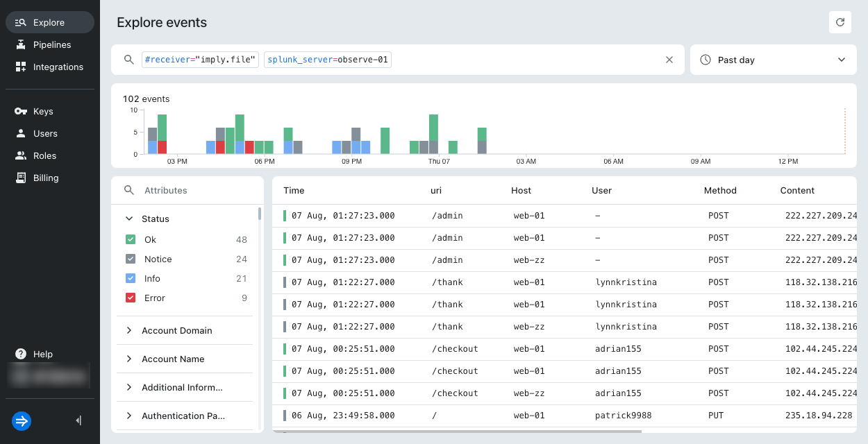868x444 pixels.
Task: Sort by the Method column header
Action: click(720, 190)
